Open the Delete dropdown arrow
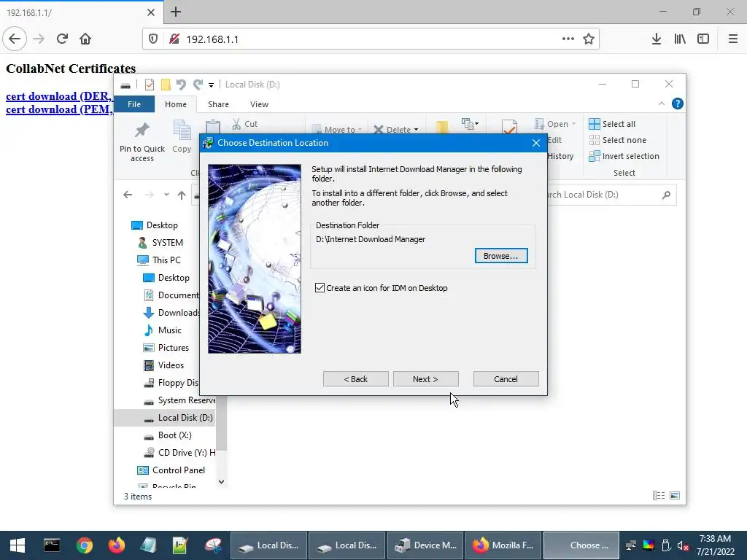 pyautogui.click(x=416, y=130)
